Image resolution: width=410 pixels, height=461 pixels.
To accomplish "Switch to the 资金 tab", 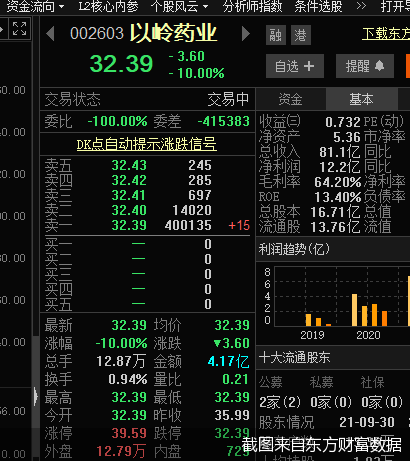I will (290, 99).
